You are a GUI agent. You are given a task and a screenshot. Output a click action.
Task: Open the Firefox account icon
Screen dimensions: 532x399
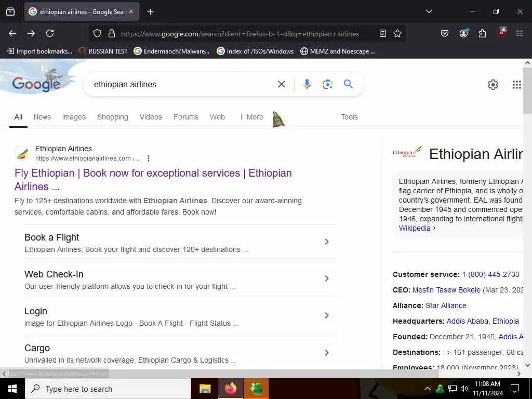click(463, 33)
